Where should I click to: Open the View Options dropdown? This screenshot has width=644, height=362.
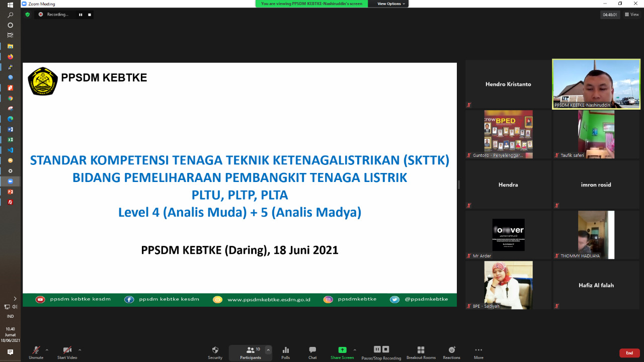(x=390, y=4)
